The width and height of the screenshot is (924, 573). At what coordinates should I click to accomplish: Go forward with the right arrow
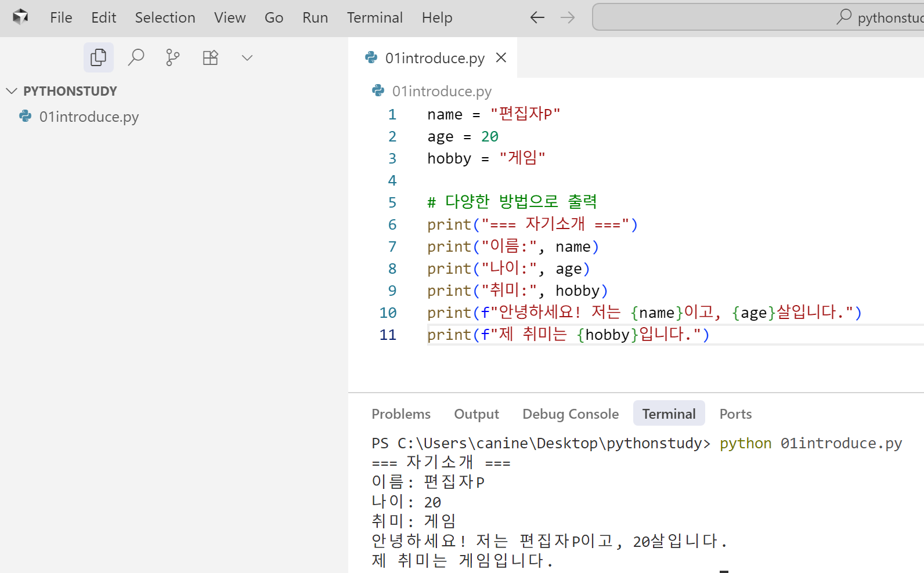pos(568,17)
